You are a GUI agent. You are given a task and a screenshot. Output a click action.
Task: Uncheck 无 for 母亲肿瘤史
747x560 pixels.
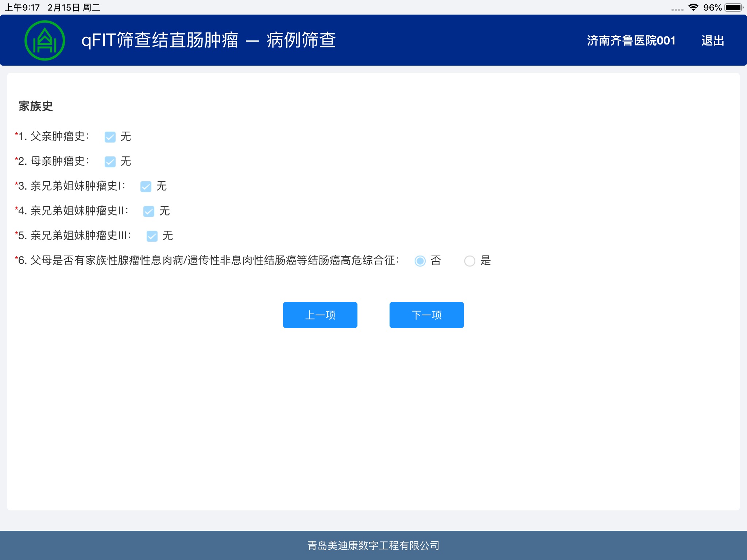point(110,162)
